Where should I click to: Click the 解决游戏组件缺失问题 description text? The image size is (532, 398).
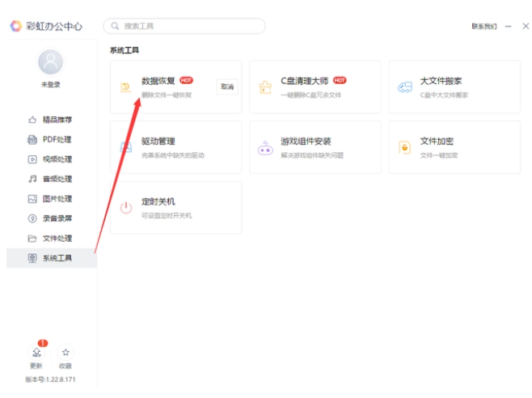click(312, 155)
